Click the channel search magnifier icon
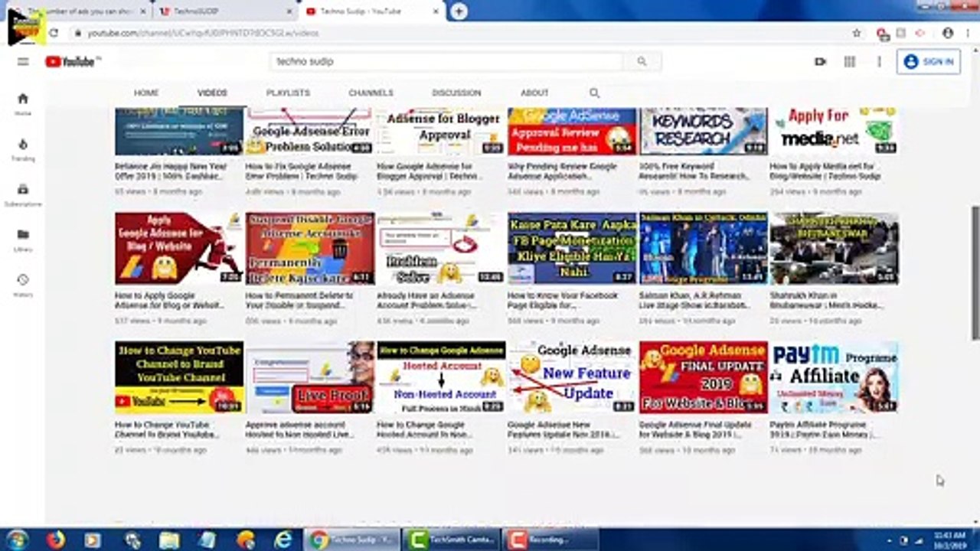 594,93
